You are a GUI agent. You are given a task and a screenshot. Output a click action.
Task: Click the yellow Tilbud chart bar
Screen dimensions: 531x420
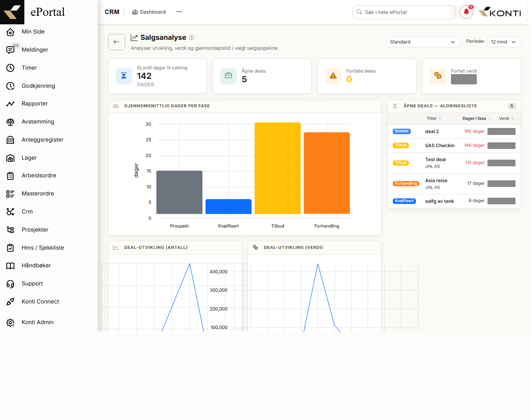tap(278, 168)
